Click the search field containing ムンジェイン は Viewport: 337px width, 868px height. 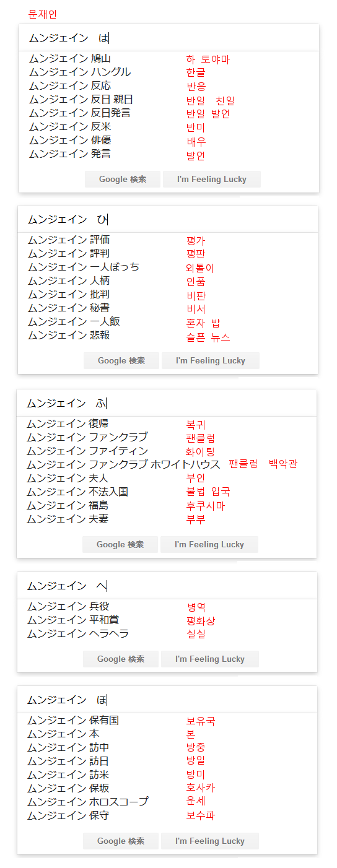point(169,38)
